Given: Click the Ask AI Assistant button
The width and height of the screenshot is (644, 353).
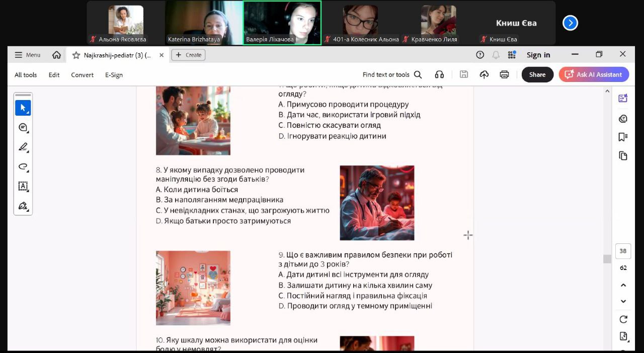Looking at the screenshot, I should [x=593, y=74].
